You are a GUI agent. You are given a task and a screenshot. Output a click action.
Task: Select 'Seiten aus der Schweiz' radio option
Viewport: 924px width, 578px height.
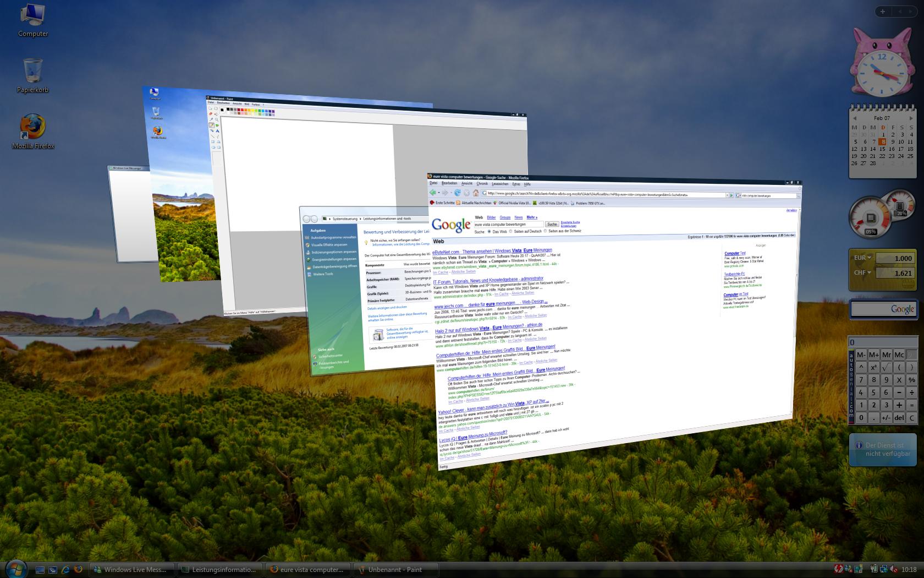pyautogui.click(x=546, y=231)
